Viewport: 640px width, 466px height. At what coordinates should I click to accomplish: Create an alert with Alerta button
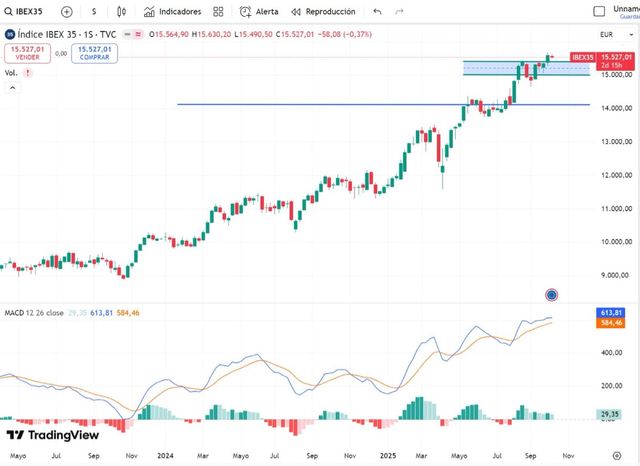259,12
